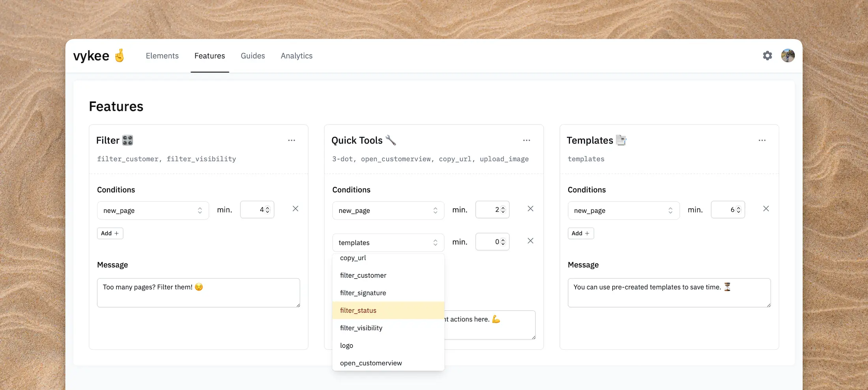Click into the Filter card message field
Image resolution: width=868 pixels, height=390 pixels.
[x=198, y=293]
